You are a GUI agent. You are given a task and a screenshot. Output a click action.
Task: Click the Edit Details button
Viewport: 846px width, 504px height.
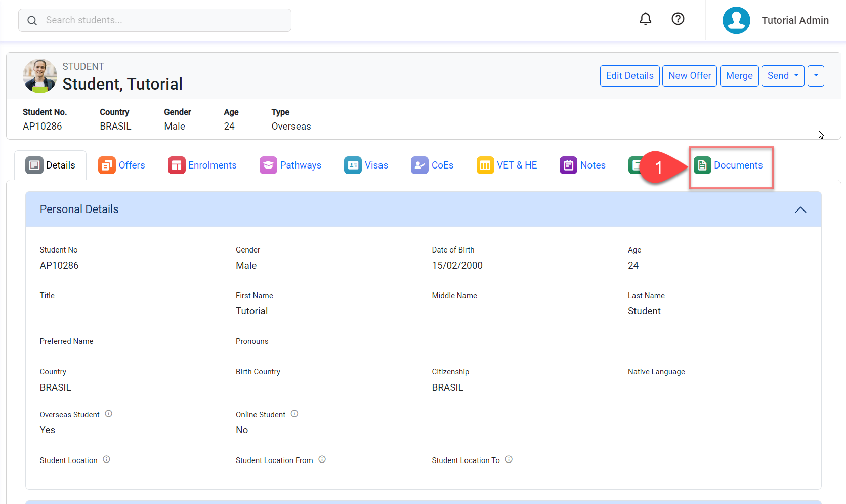[x=629, y=76]
